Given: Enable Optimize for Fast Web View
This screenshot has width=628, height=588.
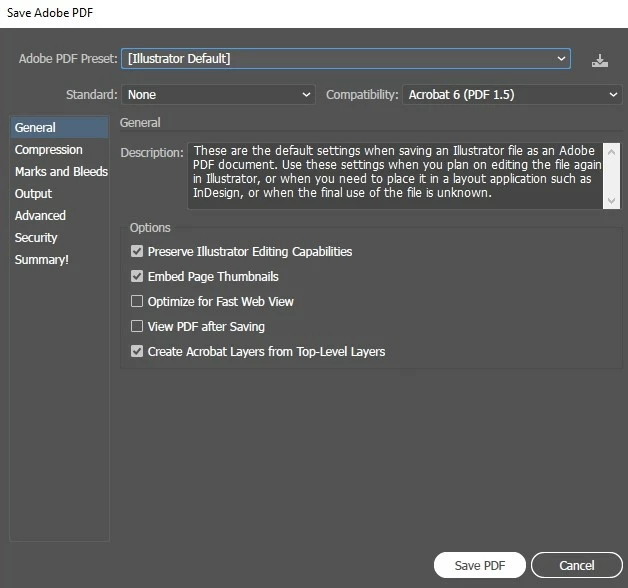Looking at the screenshot, I should [x=137, y=301].
